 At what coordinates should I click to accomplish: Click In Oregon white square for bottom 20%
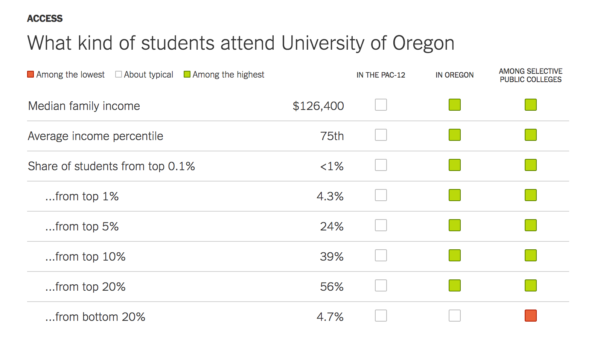pyautogui.click(x=455, y=316)
